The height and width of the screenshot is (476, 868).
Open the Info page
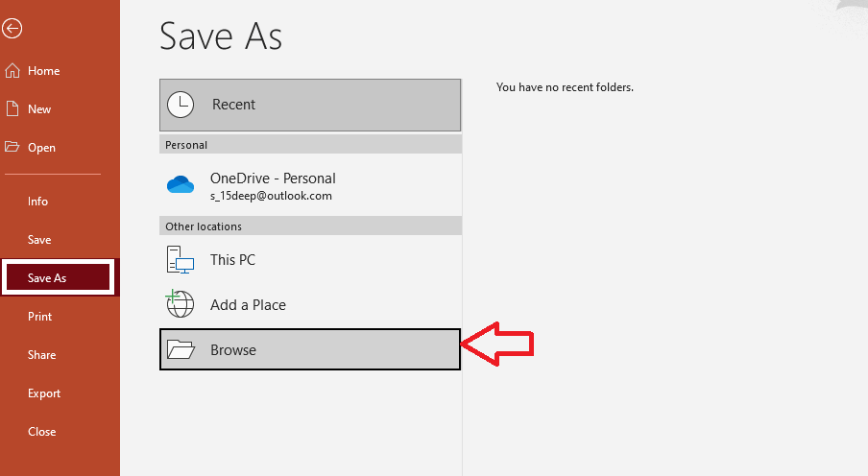coord(38,202)
